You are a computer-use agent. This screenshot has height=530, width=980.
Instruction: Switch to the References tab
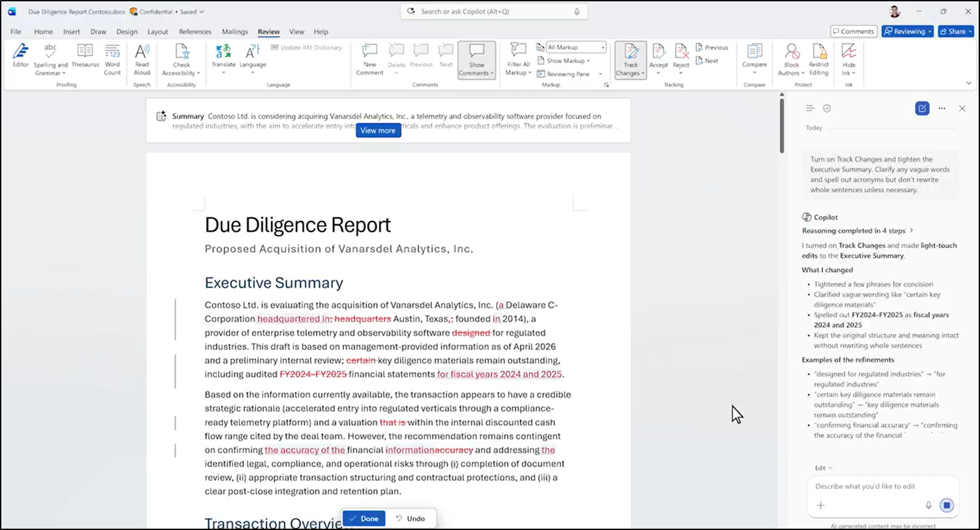pos(195,31)
